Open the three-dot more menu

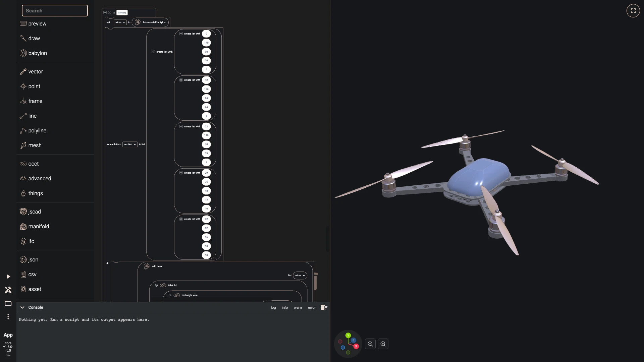(x=8, y=317)
